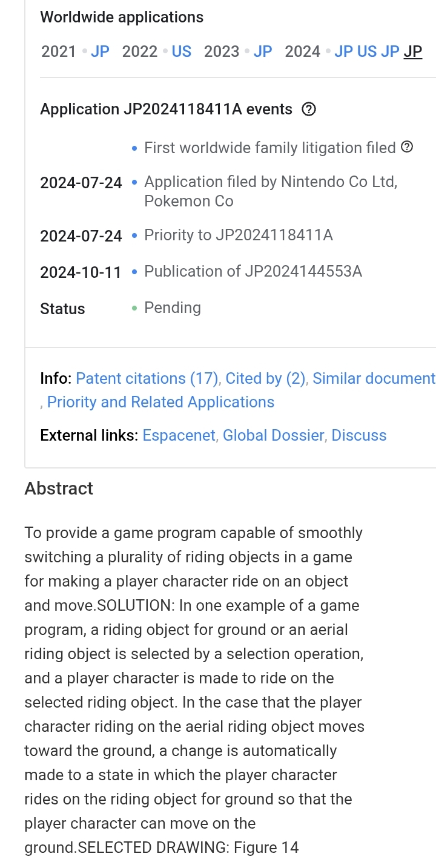Click help icon beside family litigation filed

point(408,147)
